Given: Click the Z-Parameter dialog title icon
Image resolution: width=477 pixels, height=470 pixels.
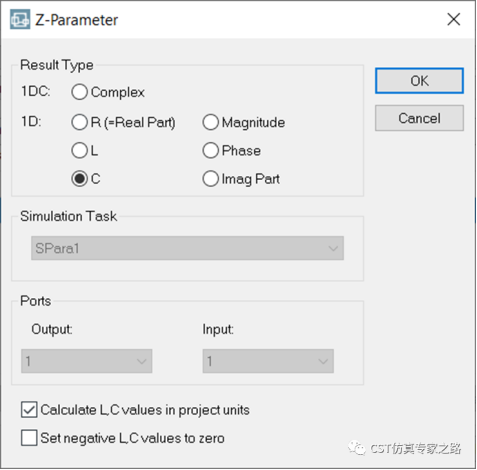Looking at the screenshot, I should (20, 19).
